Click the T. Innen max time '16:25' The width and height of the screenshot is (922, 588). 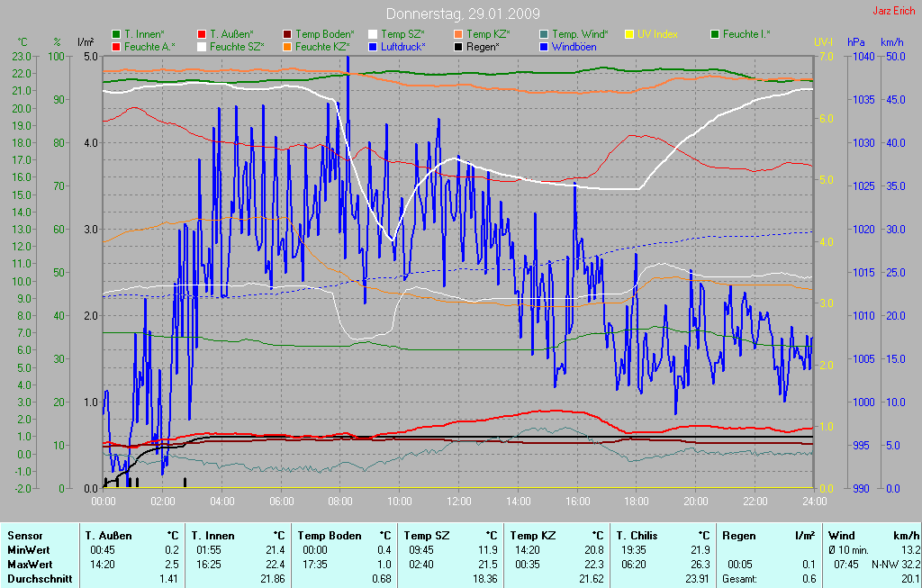[x=209, y=565]
